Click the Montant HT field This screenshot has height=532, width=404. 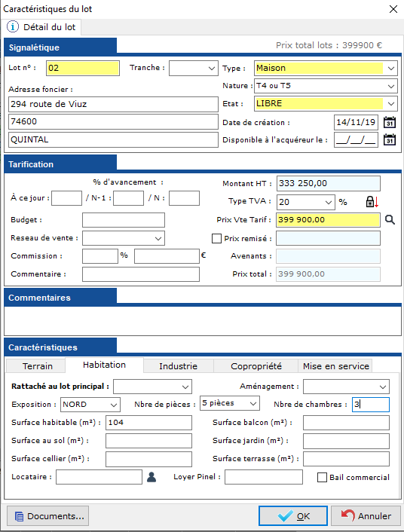(329, 184)
